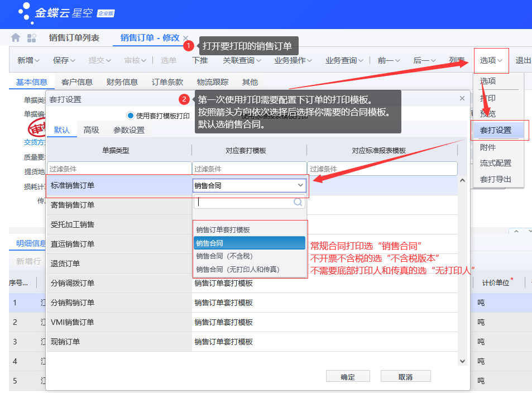Switch to the 客户信息 tab
The width and height of the screenshot is (532, 393).
[x=77, y=82]
